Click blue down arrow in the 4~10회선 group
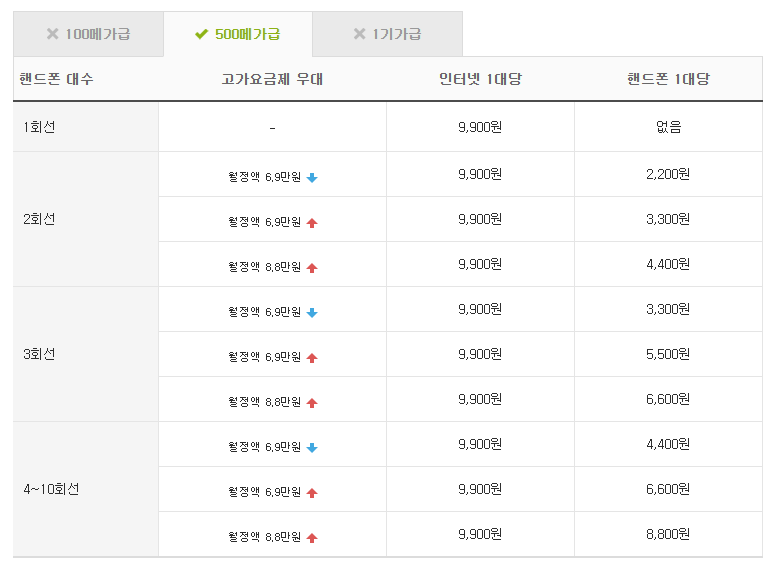 312,448
